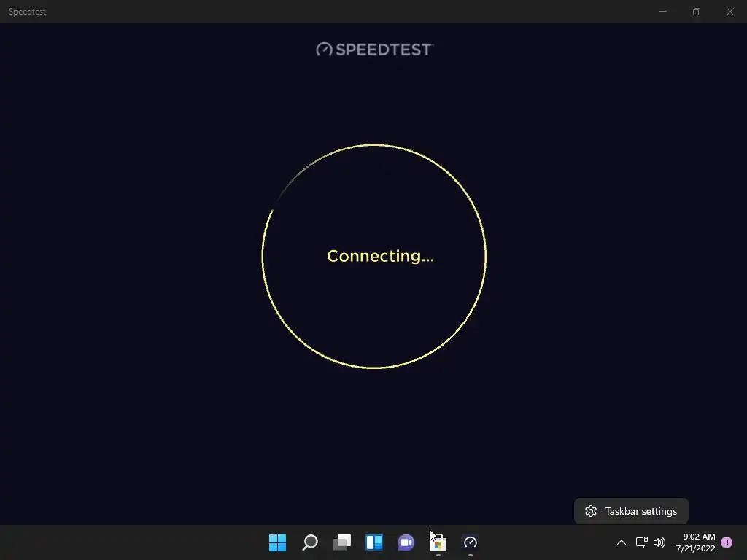
Task: Click the Connecting... text in the circle
Action: (x=380, y=256)
